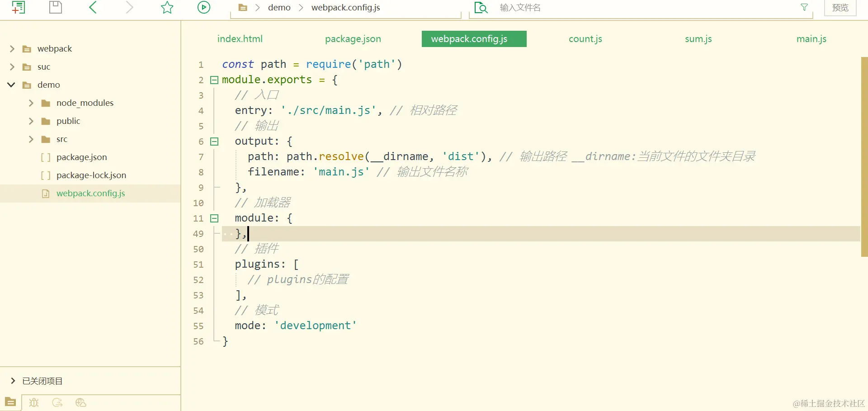Open package-lock.json from the file tree
Viewport: 868px width, 411px height.
[x=91, y=175]
